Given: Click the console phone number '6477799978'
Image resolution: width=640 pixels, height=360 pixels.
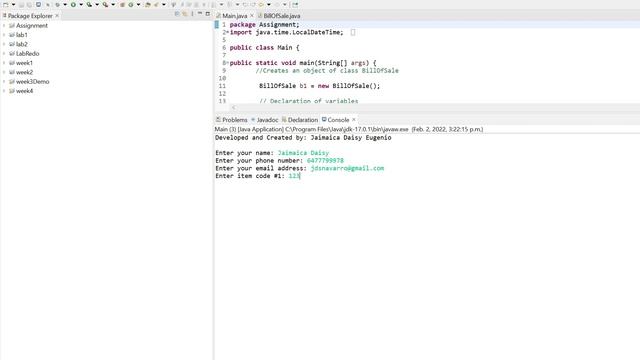Looking at the screenshot, I should pyautogui.click(x=325, y=160).
